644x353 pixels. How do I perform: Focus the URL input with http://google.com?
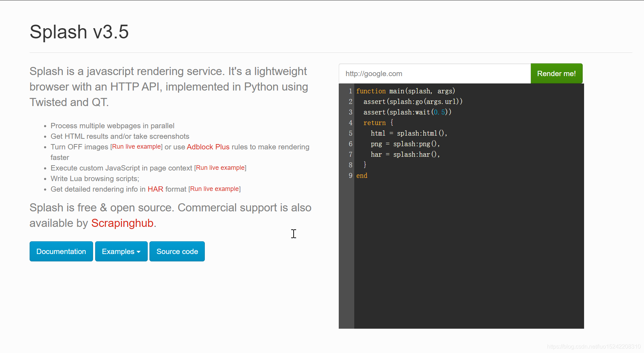[435, 74]
